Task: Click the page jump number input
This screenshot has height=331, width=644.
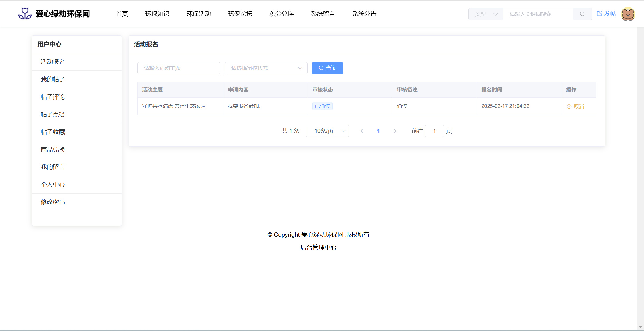Action: point(434,131)
